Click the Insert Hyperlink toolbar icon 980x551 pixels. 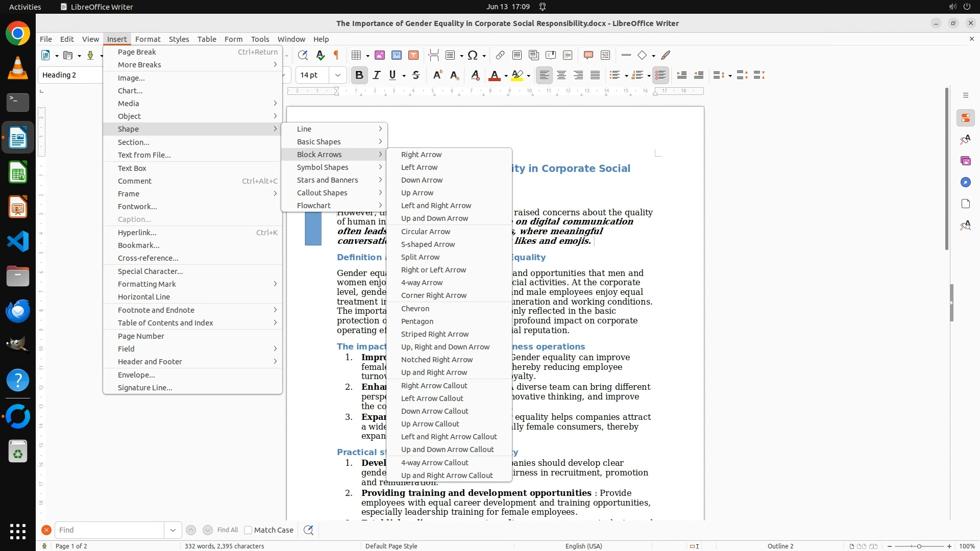500,55
